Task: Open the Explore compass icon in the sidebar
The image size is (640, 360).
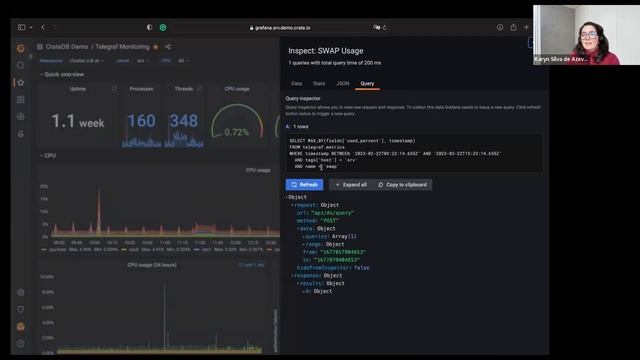Action: (20, 117)
